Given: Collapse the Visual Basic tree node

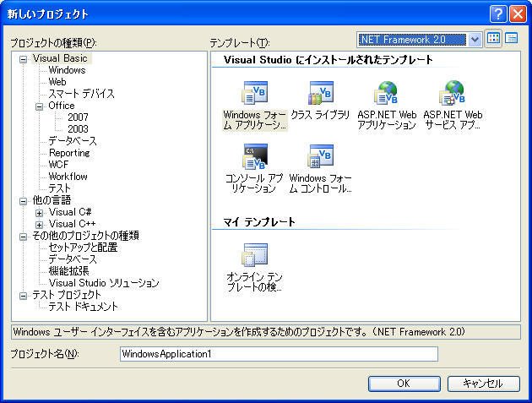Looking at the screenshot, I should [23, 59].
